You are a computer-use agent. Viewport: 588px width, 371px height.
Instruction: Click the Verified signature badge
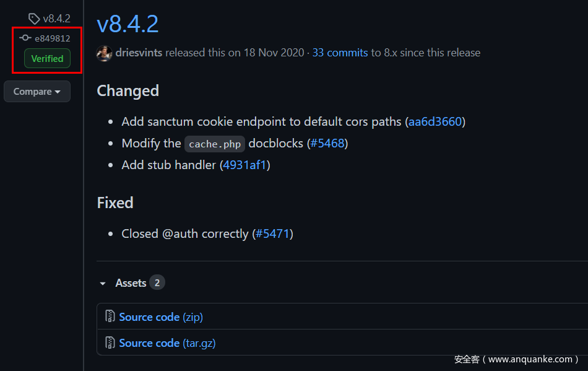click(47, 58)
